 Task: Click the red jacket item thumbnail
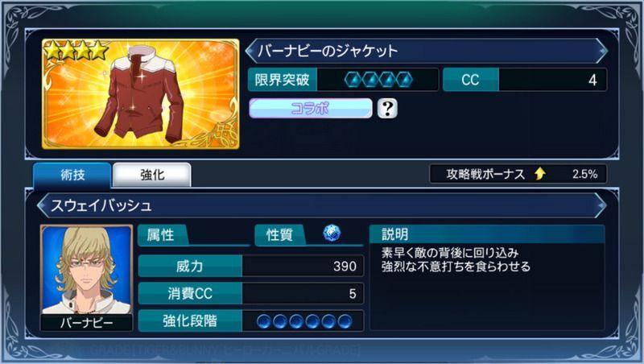140,93
